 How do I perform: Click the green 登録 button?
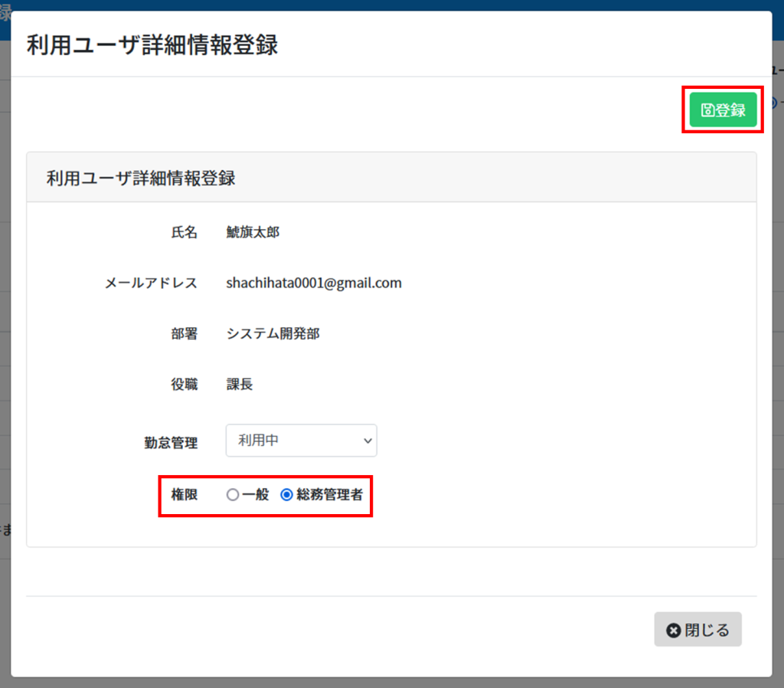tap(723, 110)
